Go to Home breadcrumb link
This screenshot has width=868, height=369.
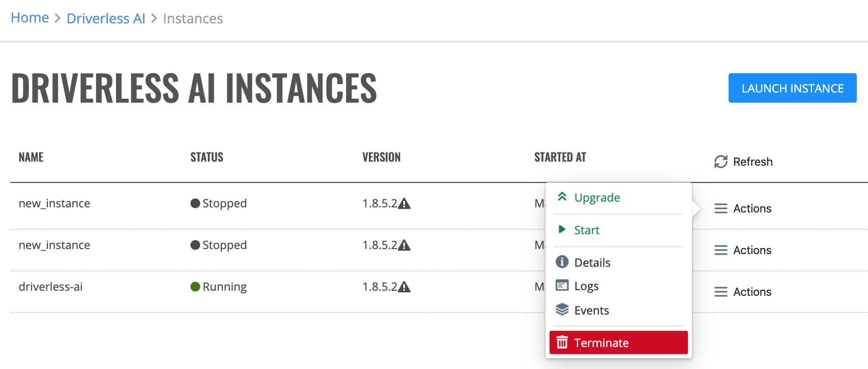pos(30,18)
